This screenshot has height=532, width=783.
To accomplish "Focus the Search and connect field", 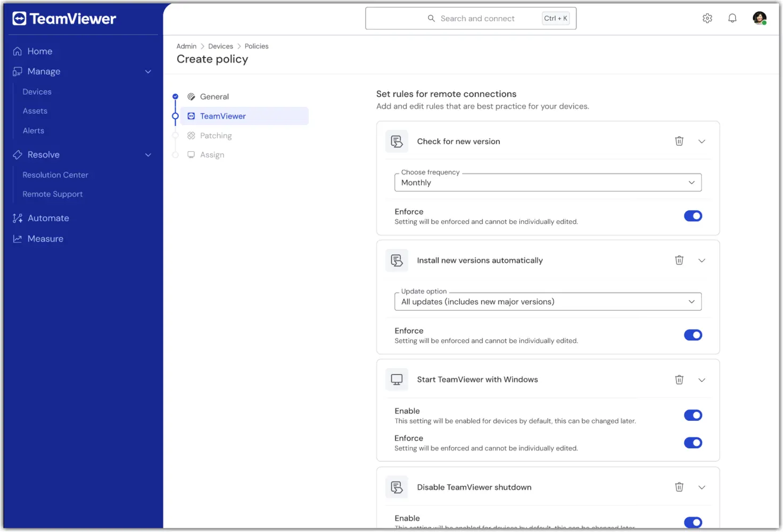I will click(x=471, y=18).
